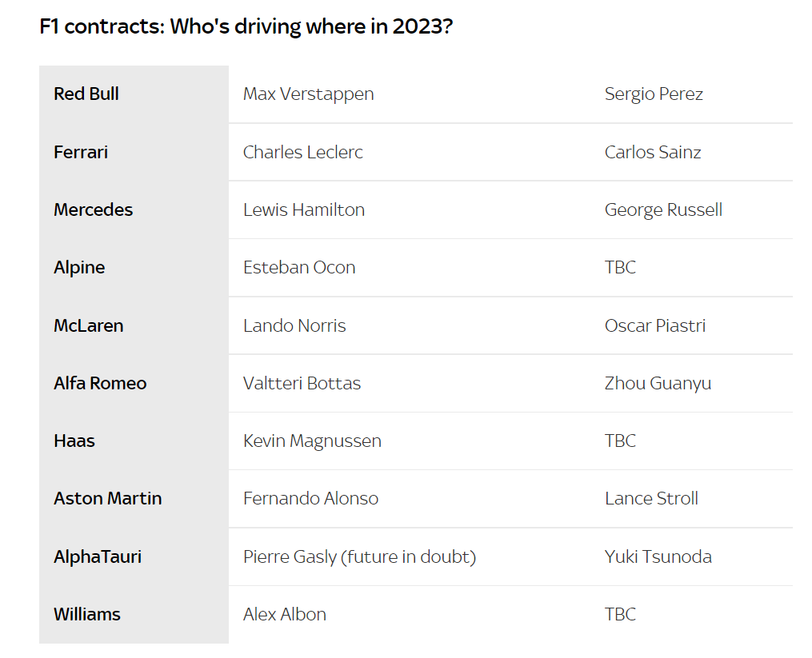Click the heading F1 contracts title

[246, 26]
